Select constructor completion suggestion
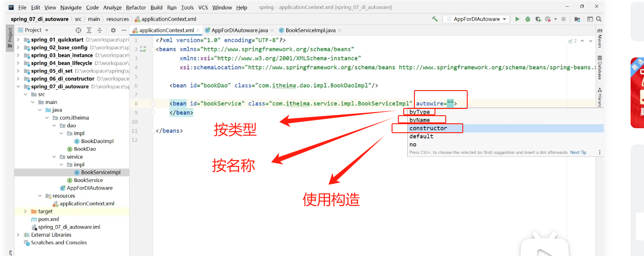 (x=504, y=128)
